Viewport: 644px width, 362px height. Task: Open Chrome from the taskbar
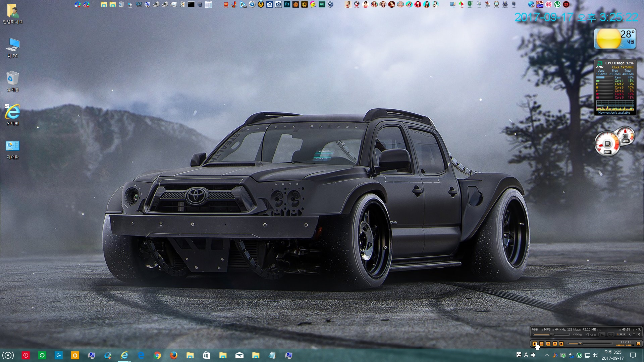(x=157, y=355)
